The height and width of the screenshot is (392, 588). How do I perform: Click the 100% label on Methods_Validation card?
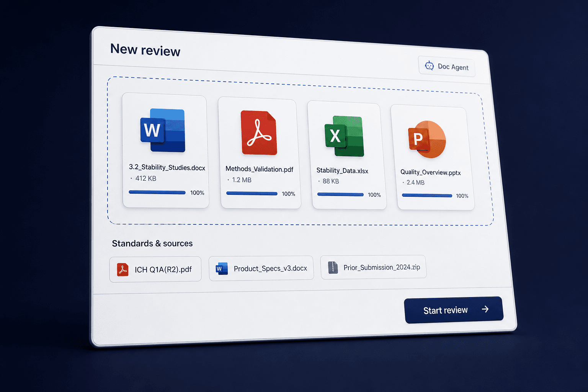(289, 194)
